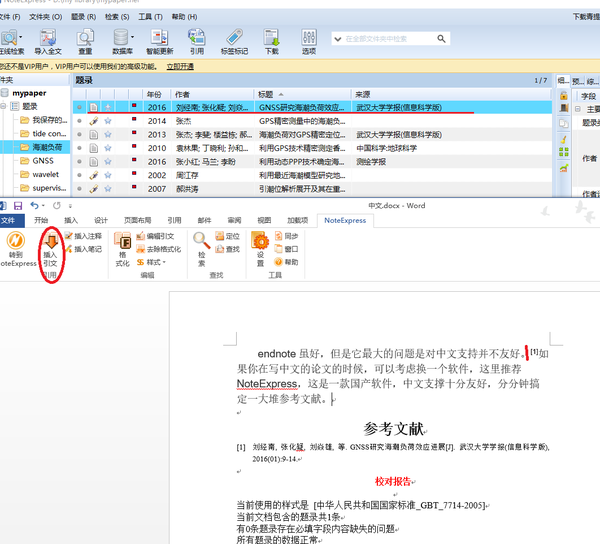
Task: Click edit citation (编辑引文) in ribbon
Action: click(x=155, y=236)
